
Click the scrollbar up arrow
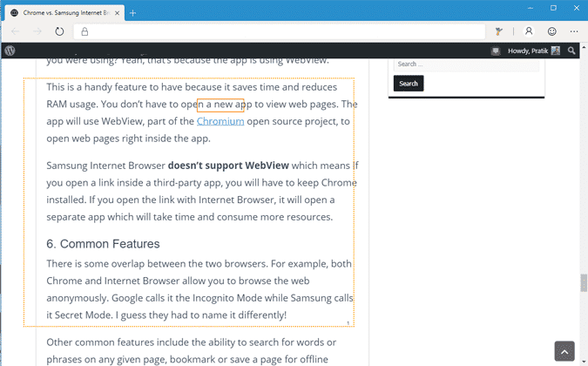click(584, 48)
